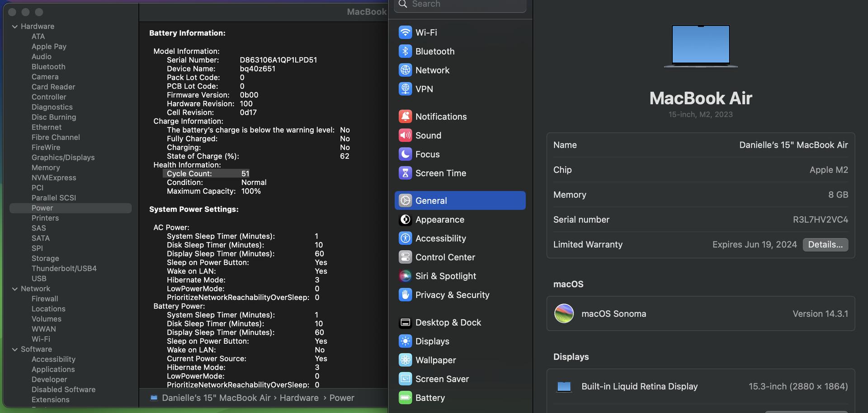
Task: Open Bluetooth icon in System Settings
Action: point(405,52)
